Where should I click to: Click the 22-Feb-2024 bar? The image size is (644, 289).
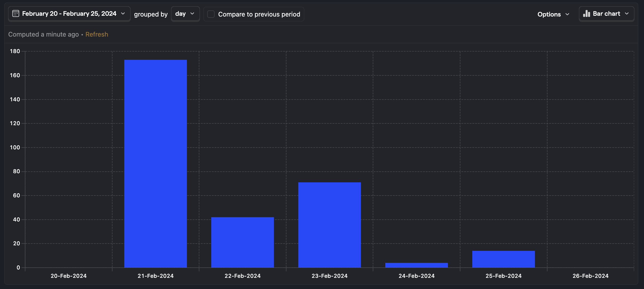[x=243, y=242]
